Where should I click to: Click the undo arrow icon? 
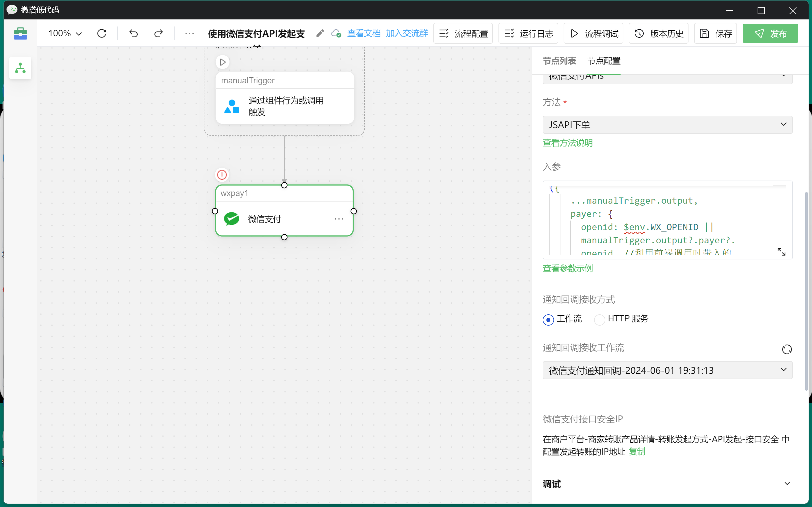(134, 34)
